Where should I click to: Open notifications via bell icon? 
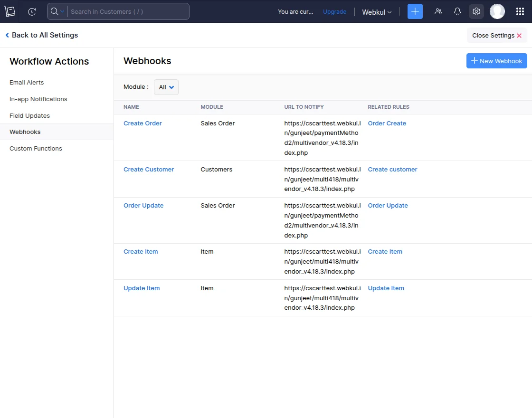pos(457,11)
